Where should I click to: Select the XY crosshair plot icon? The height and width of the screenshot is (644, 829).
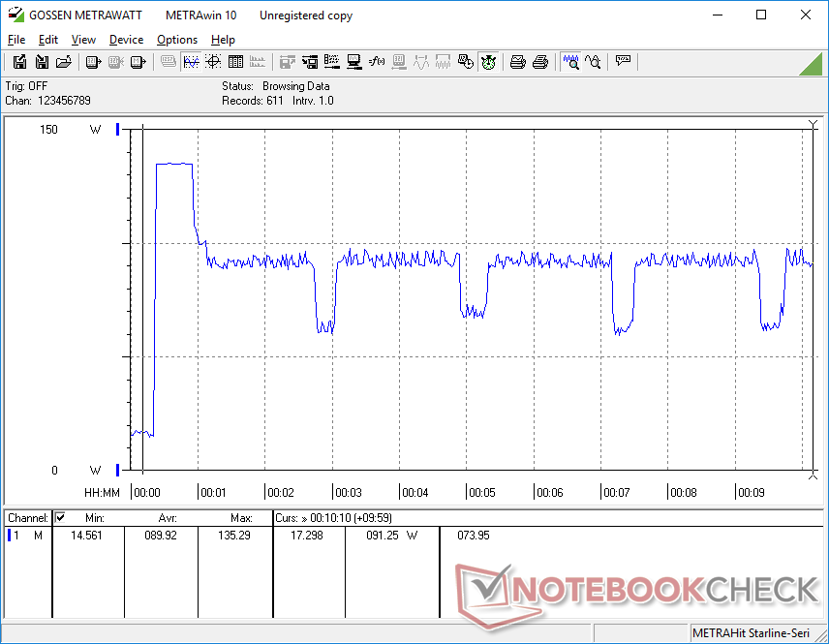pos(213,62)
